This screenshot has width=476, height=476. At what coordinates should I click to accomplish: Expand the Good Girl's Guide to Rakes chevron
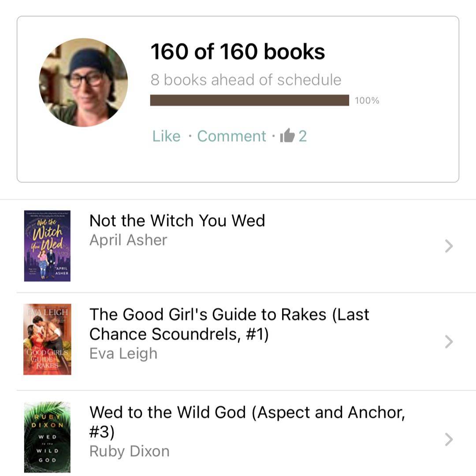449,342
